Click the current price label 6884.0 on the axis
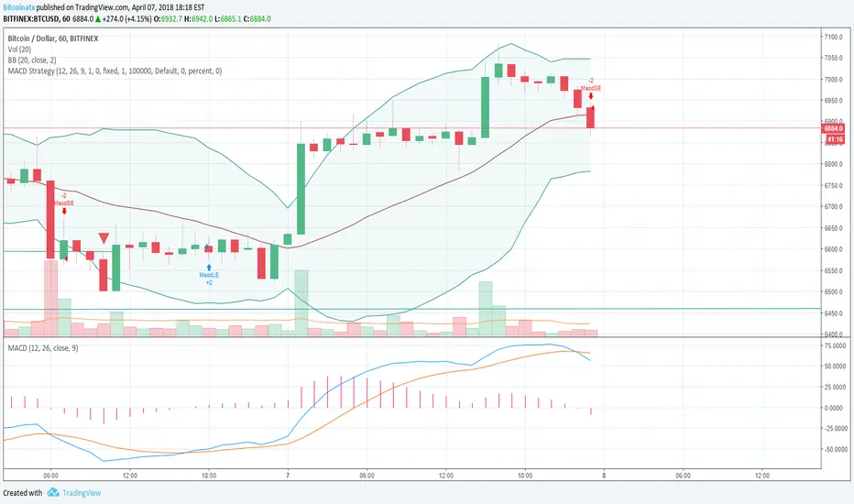 pyautogui.click(x=833, y=128)
